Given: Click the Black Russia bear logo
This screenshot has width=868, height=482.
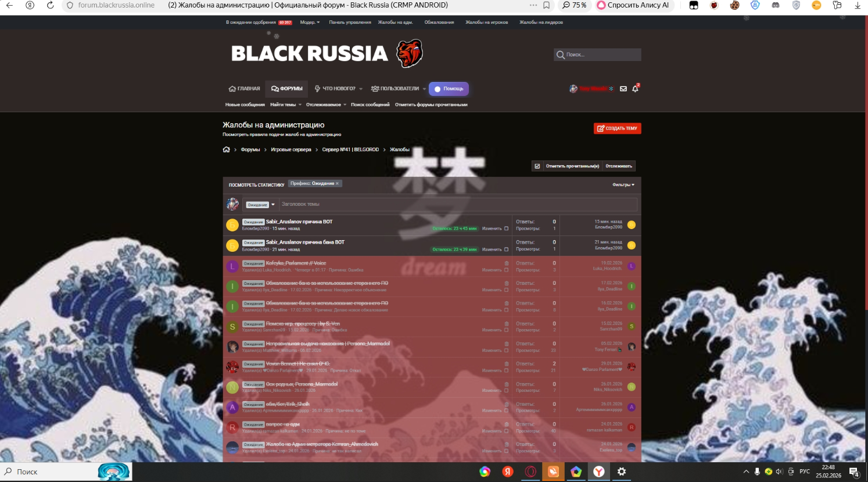Looking at the screenshot, I should coord(410,53).
